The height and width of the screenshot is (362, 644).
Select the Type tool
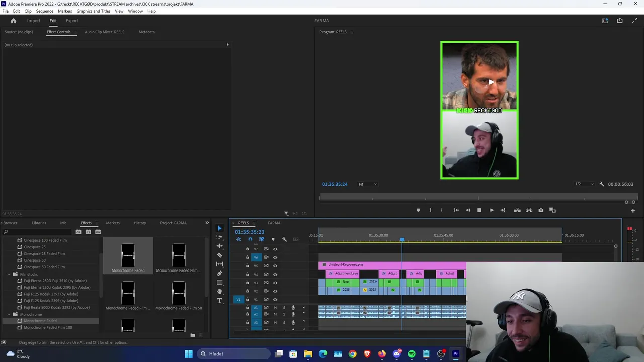[x=219, y=300]
